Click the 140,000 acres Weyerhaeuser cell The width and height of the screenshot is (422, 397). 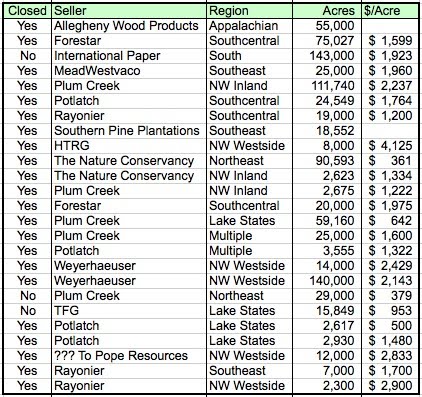click(327, 281)
